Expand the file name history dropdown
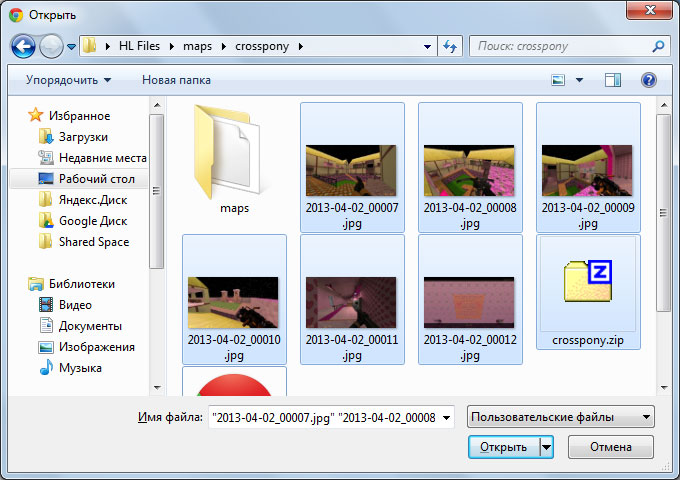The image size is (680, 480). [x=446, y=417]
